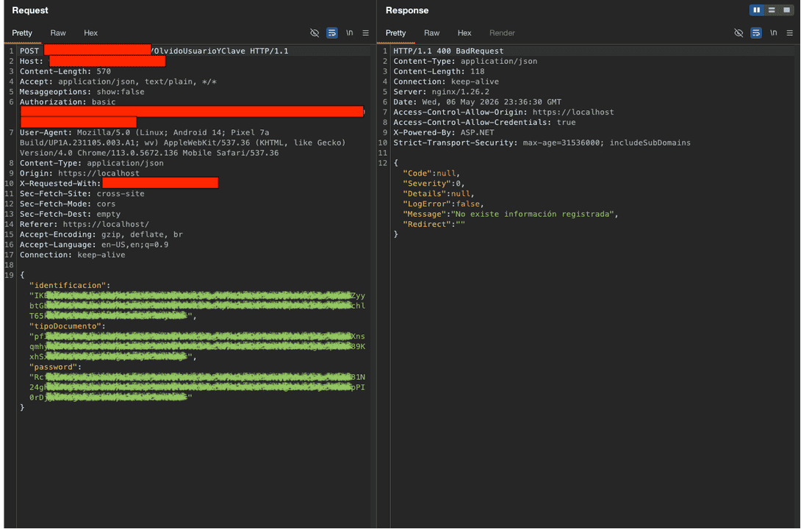Click the Connection: keep-alive request header
Screen dimensions: 801x532
click(x=72, y=255)
